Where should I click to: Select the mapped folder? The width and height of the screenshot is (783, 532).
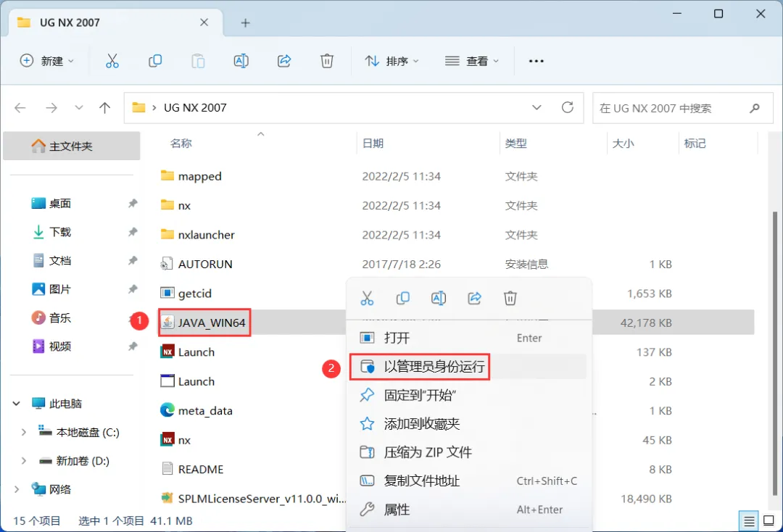pyautogui.click(x=191, y=176)
